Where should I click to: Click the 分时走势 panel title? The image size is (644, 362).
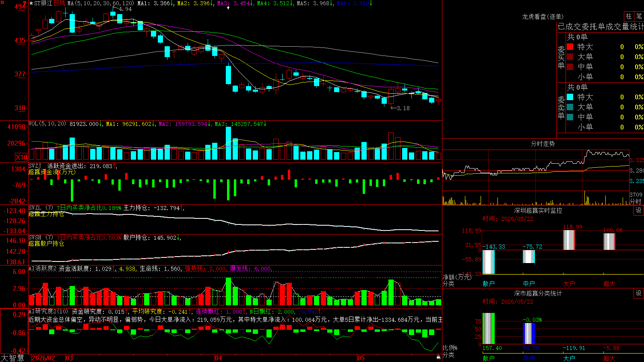click(x=543, y=144)
